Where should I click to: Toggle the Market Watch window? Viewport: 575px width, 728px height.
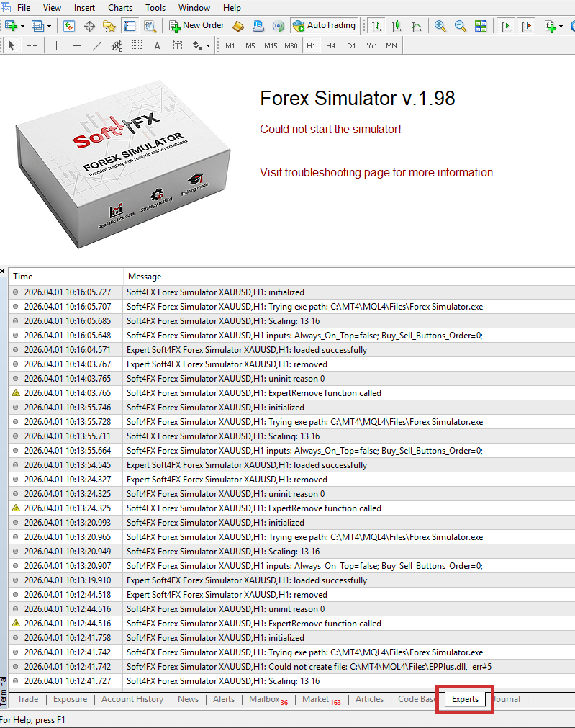(69, 26)
